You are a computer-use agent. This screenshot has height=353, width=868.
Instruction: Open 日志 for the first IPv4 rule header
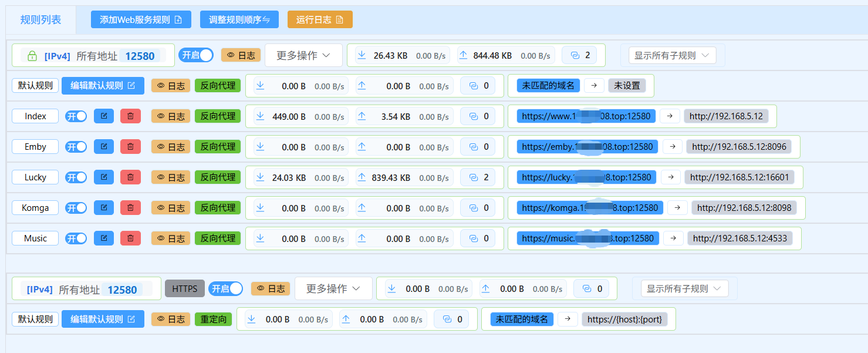[241, 55]
